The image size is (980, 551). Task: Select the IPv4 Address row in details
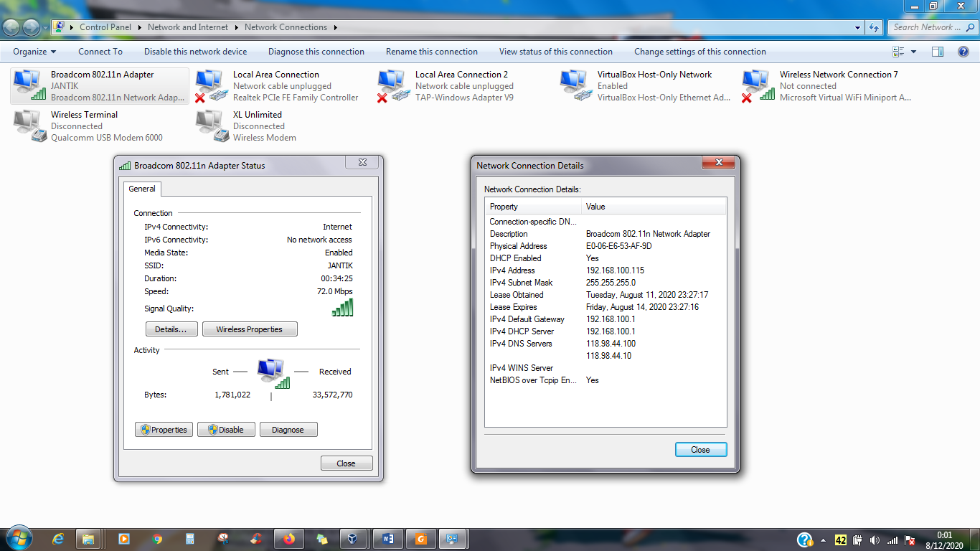pos(606,270)
